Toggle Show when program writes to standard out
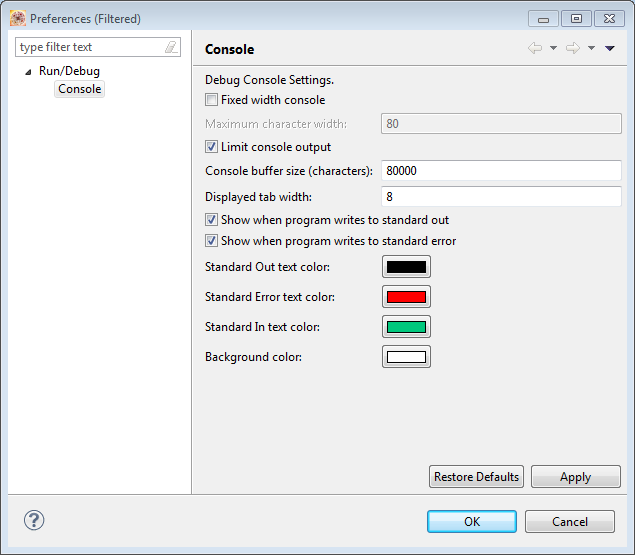The width and height of the screenshot is (635, 555). point(211,220)
